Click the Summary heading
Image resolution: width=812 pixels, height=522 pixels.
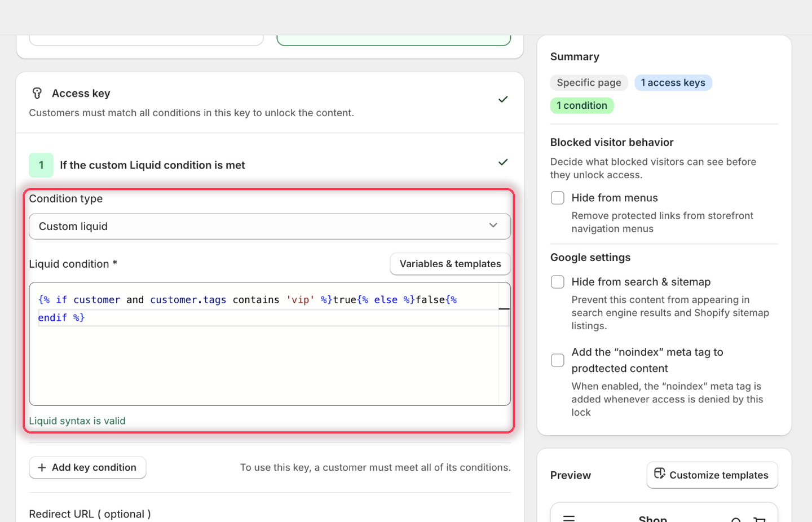(x=575, y=57)
